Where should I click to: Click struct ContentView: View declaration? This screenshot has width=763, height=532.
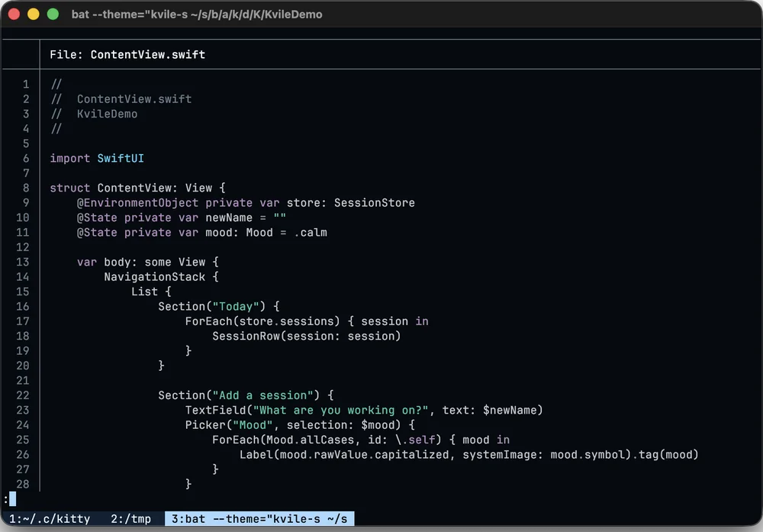137,188
